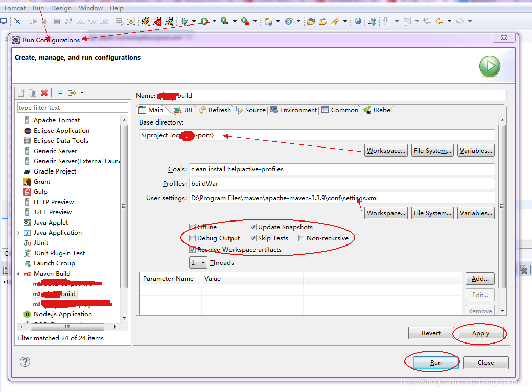Tick the Non-recursive checkbox

click(x=302, y=238)
